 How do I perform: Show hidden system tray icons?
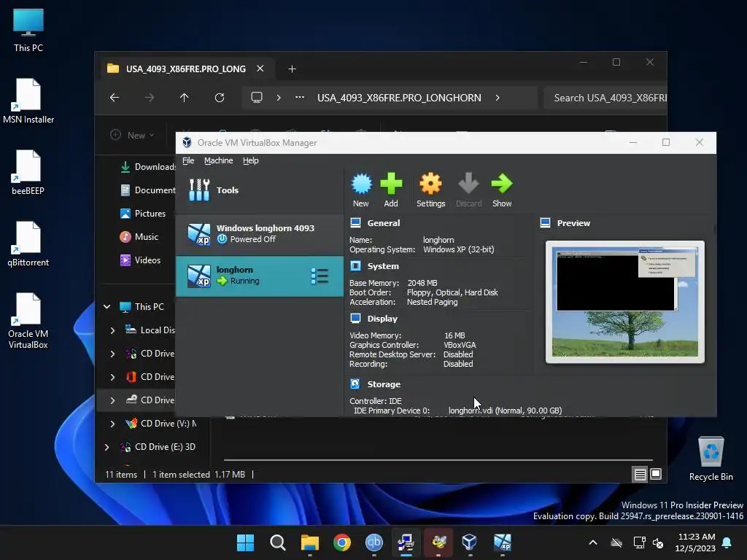[x=592, y=542]
